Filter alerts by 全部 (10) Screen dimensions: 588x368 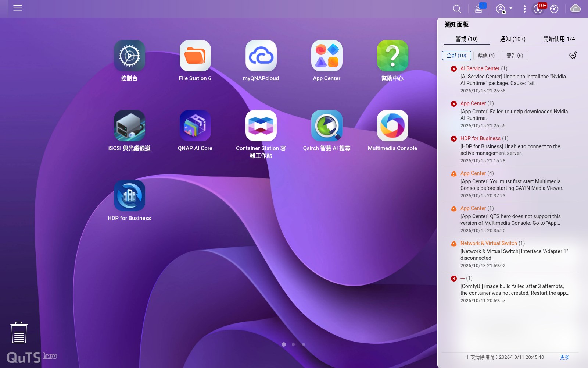pyautogui.click(x=456, y=56)
